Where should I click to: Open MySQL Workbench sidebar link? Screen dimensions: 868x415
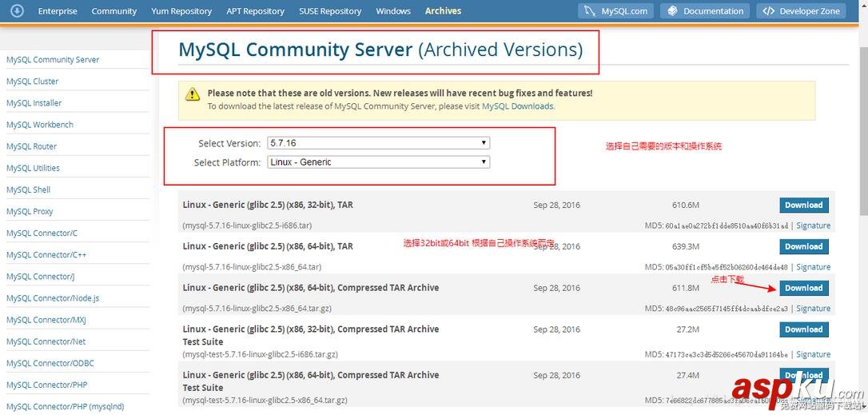pos(39,125)
